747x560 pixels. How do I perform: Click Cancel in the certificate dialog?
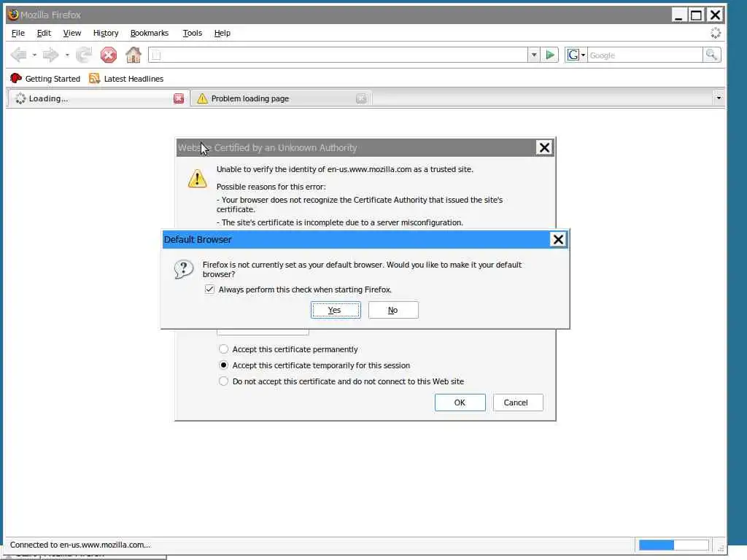[x=517, y=402]
